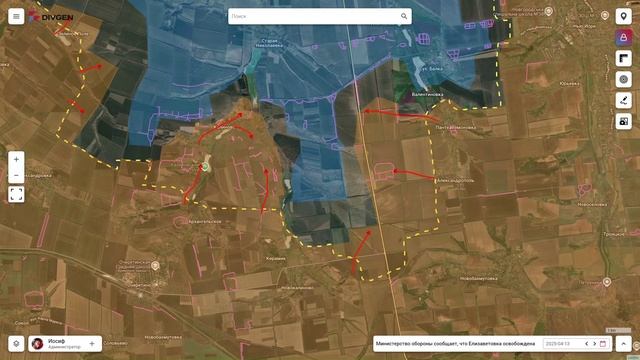Click the magnifier search icon

[404, 16]
